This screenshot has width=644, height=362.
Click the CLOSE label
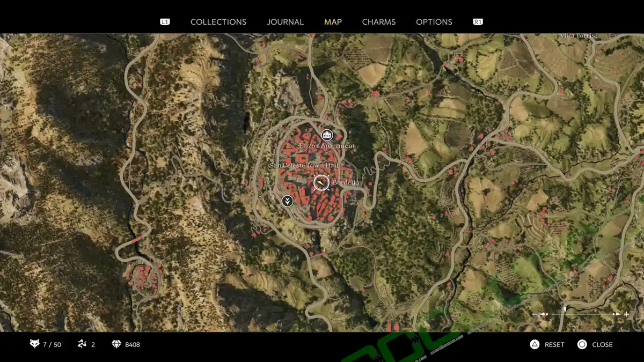602,344
